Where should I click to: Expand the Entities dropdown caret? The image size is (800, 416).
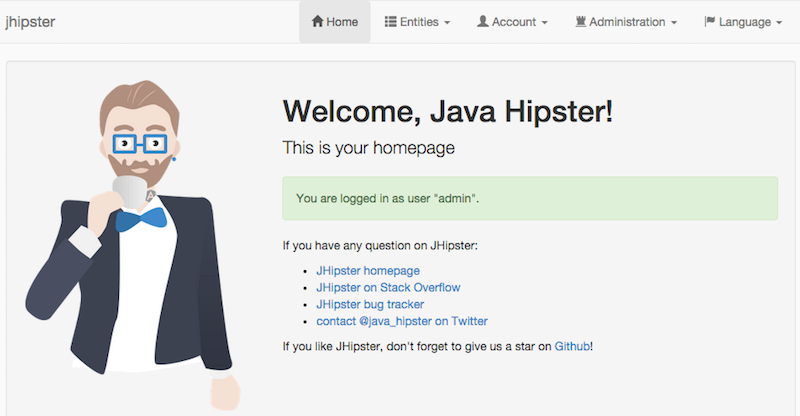pyautogui.click(x=447, y=23)
